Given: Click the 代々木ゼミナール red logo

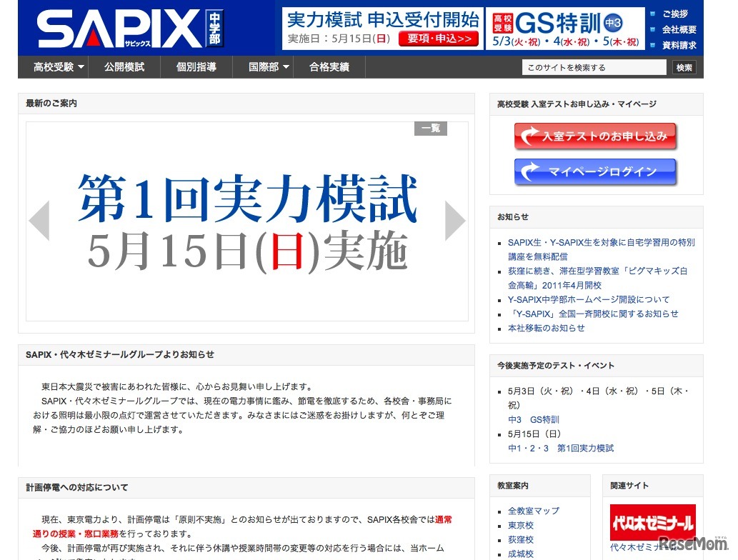Looking at the screenshot, I should tap(653, 522).
